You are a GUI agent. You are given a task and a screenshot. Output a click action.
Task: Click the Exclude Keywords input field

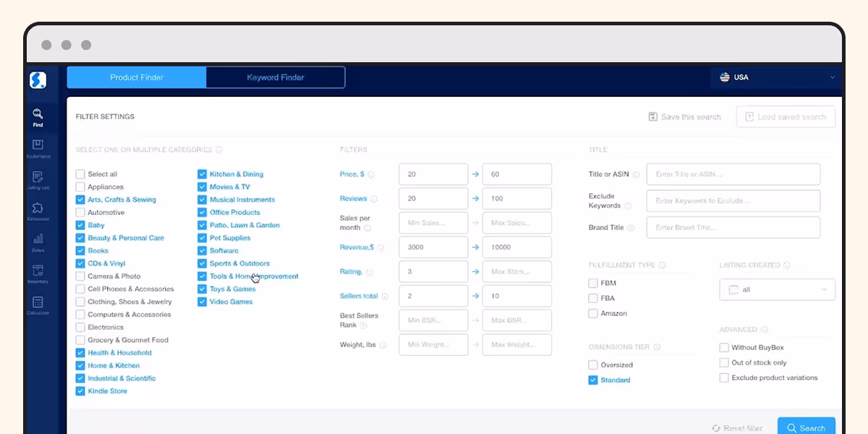733,201
